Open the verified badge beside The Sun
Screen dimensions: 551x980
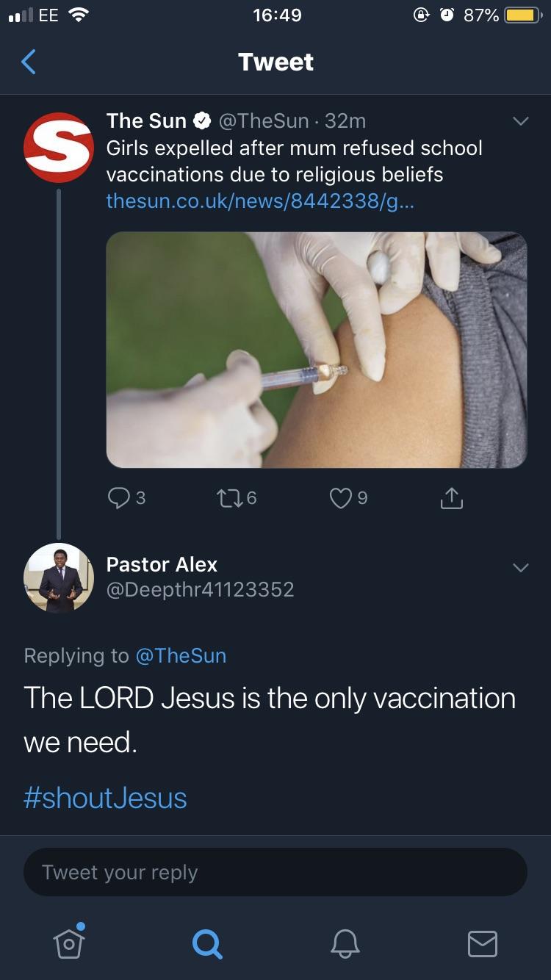coord(201,120)
